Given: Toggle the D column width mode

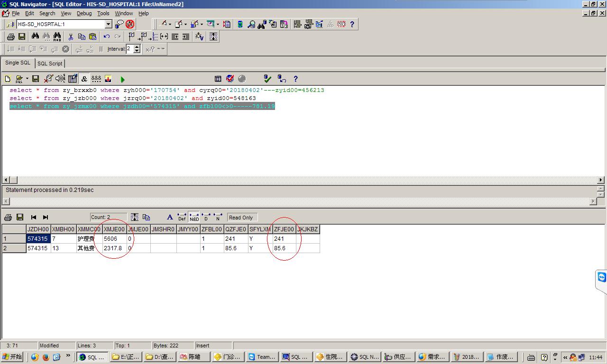Looking at the screenshot, I should 206,217.
